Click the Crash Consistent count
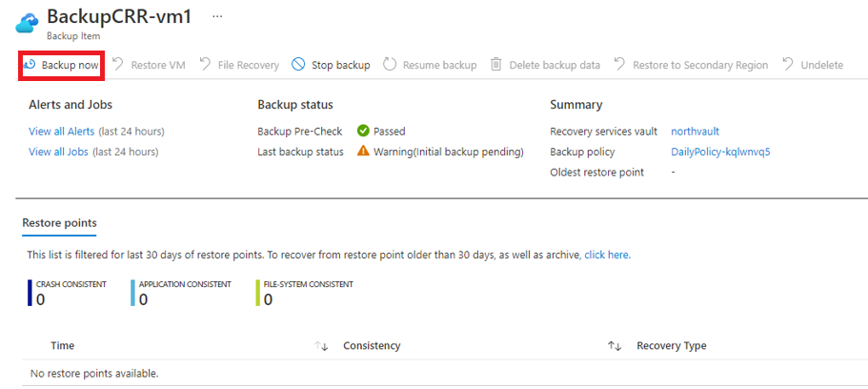The height and width of the screenshot is (389, 868). [x=40, y=299]
